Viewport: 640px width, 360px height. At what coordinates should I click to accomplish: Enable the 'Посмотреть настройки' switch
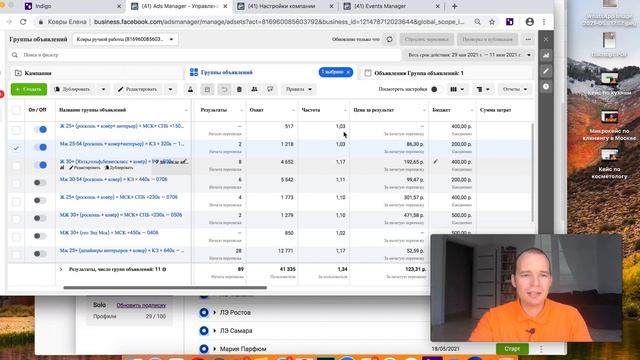(x=436, y=89)
